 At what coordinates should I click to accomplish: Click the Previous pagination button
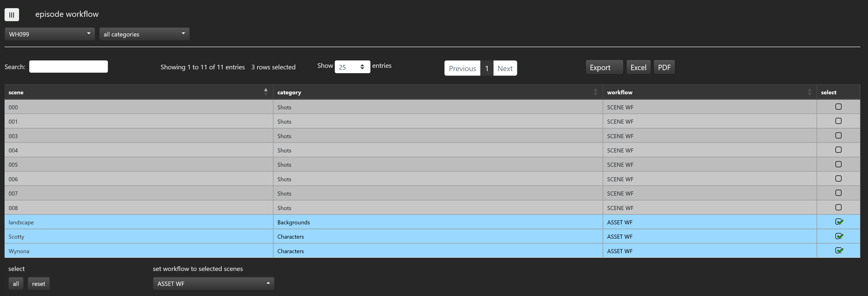(x=462, y=68)
